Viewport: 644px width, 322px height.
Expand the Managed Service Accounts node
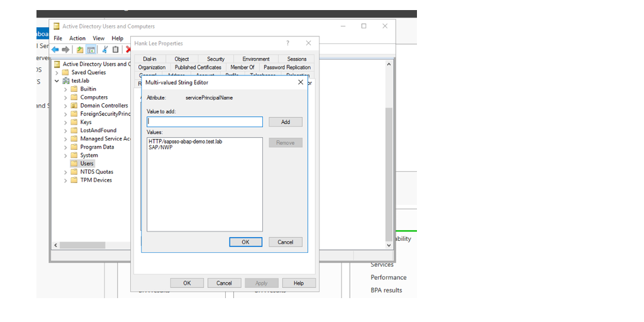(65, 139)
